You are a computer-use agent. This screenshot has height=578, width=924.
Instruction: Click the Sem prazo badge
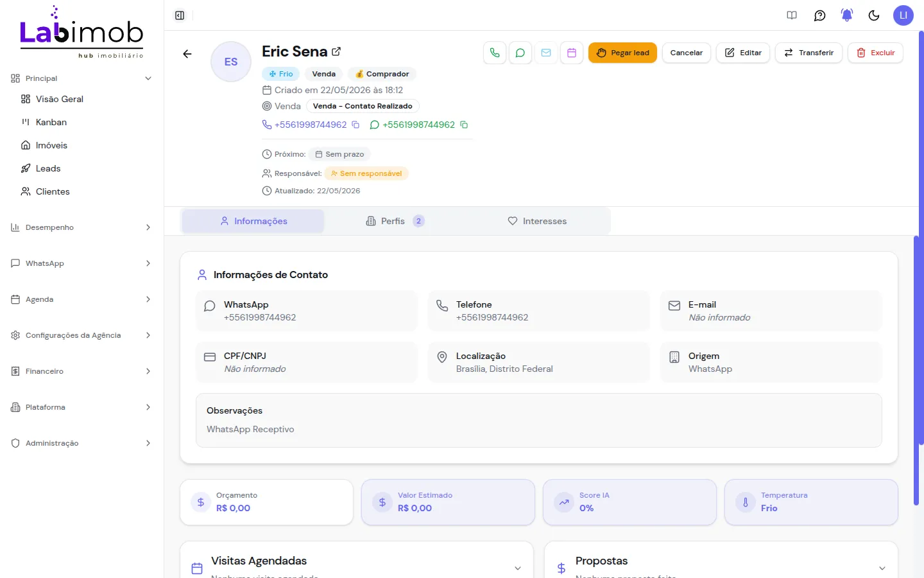(x=339, y=154)
